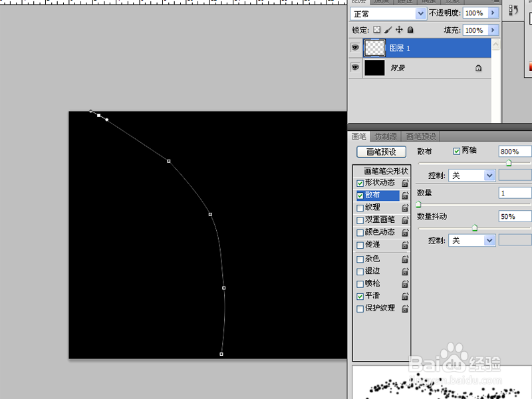
Task: Enable the 喷枪 checkbox
Action: tap(360, 284)
